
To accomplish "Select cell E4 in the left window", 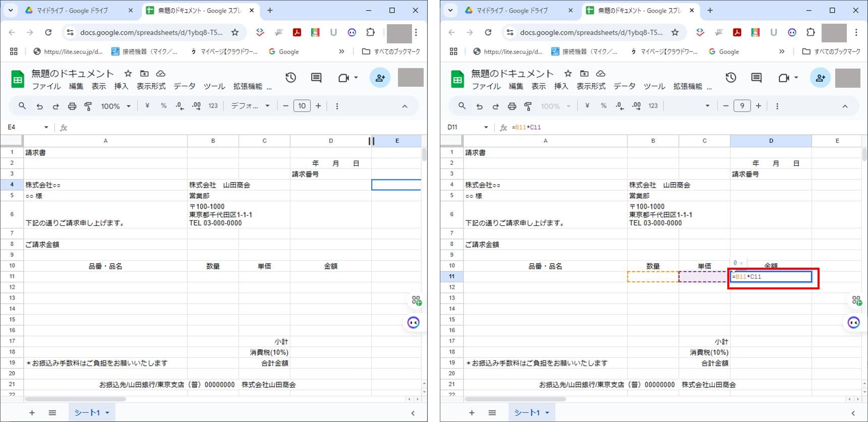I will tap(396, 185).
